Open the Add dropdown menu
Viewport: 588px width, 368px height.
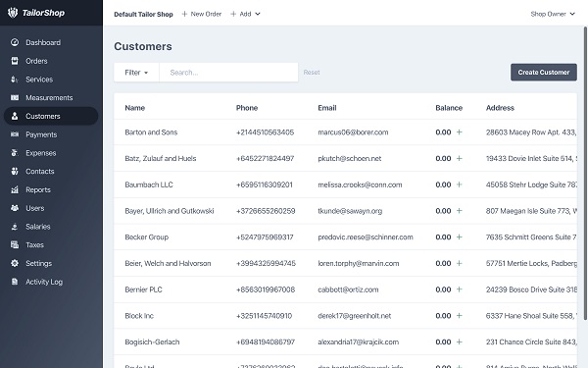[245, 14]
